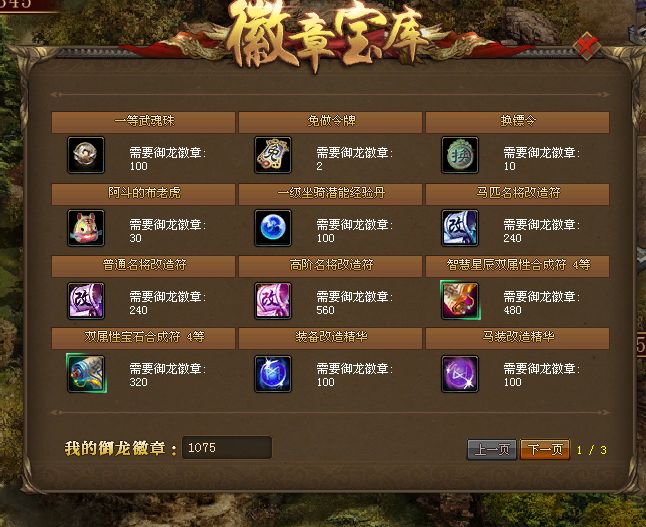Click the 装备改造精华 header label
The image size is (646, 527).
click(331, 337)
